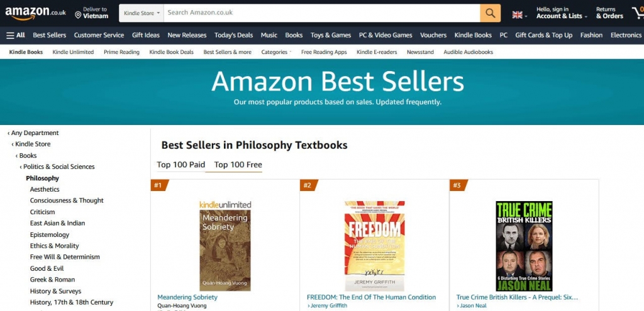Click the Search Amazon.co.uk input field

(321, 13)
